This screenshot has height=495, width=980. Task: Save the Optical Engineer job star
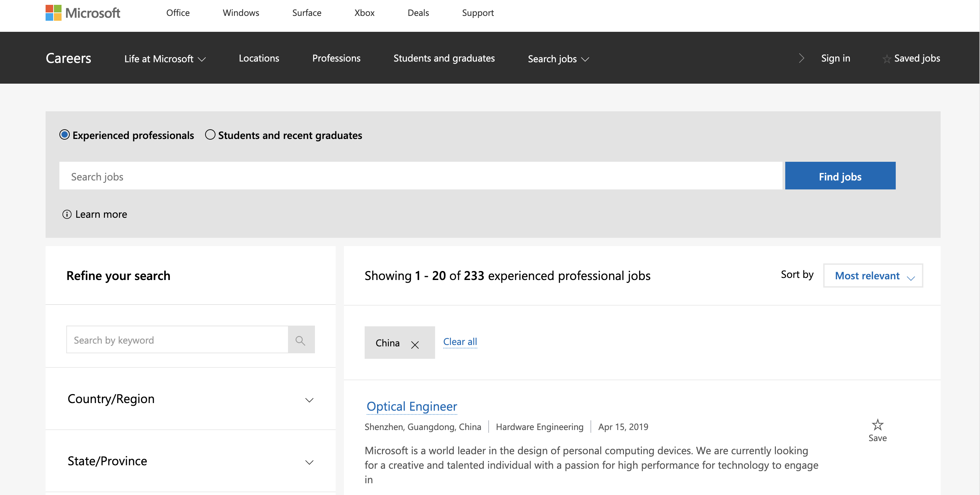pyautogui.click(x=877, y=425)
